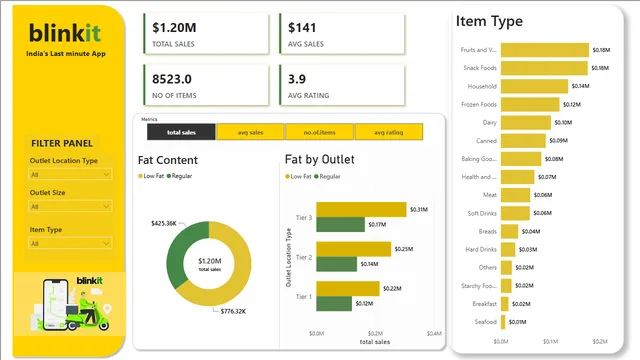Select Tier 2 Regular bar $0.14M
This screenshot has width=640, height=360.
point(336,264)
